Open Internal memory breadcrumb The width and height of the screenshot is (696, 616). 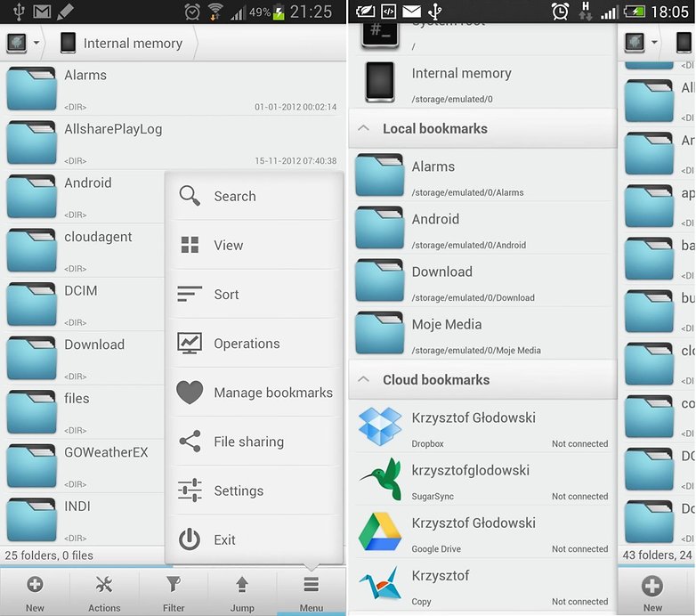122,43
